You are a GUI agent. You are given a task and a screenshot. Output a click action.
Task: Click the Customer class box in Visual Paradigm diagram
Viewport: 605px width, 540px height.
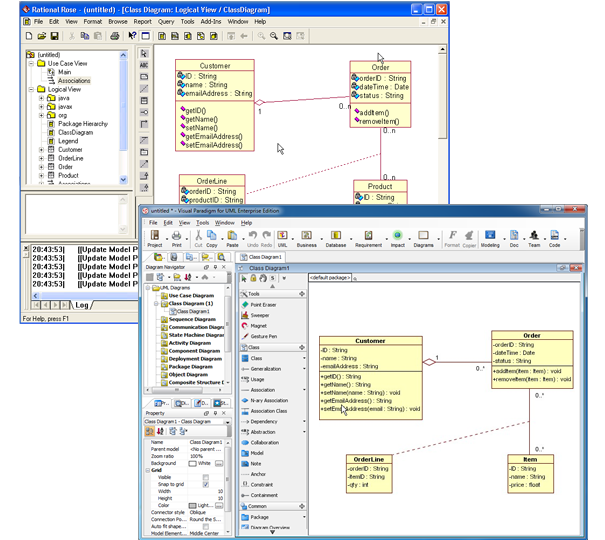coord(371,378)
